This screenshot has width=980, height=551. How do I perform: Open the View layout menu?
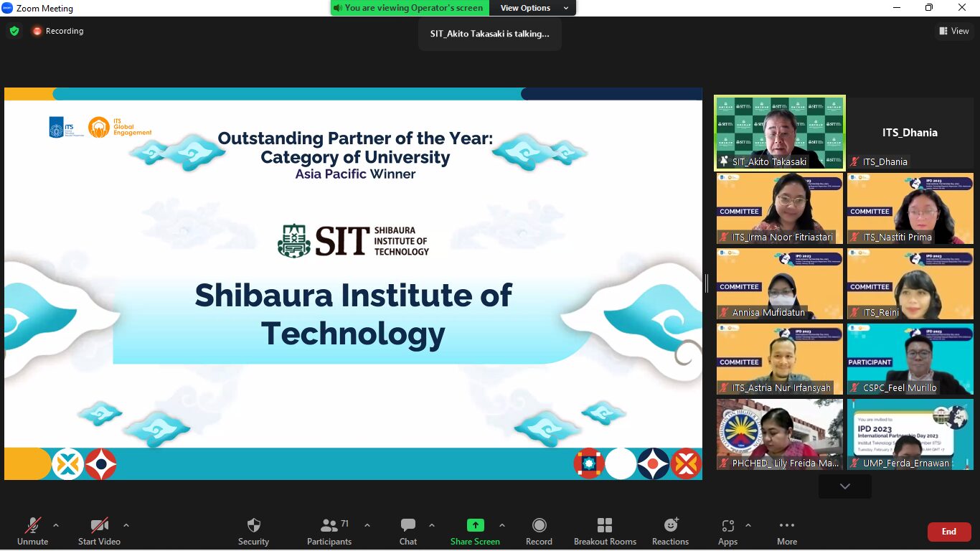coord(953,31)
